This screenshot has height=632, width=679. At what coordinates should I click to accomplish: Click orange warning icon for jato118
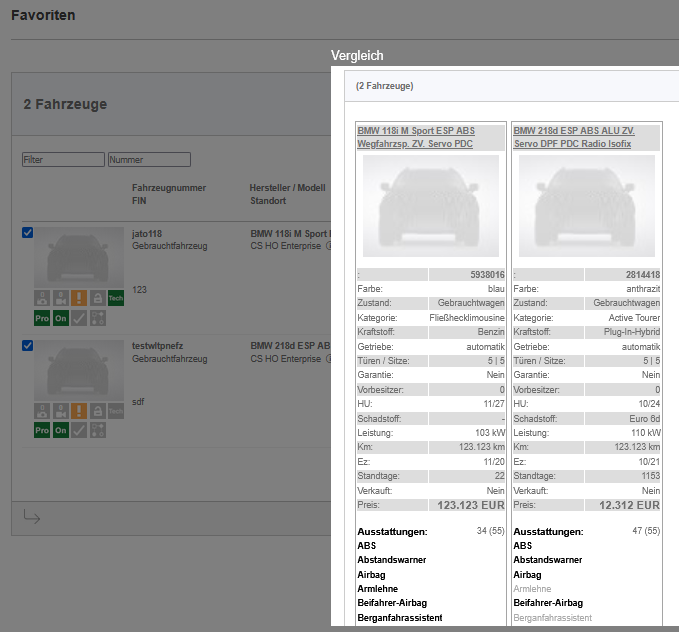point(79,297)
